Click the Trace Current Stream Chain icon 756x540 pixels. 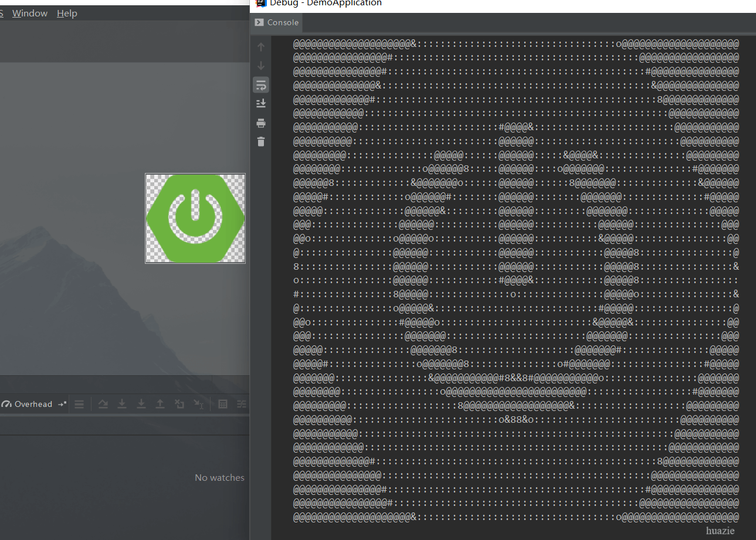241,404
